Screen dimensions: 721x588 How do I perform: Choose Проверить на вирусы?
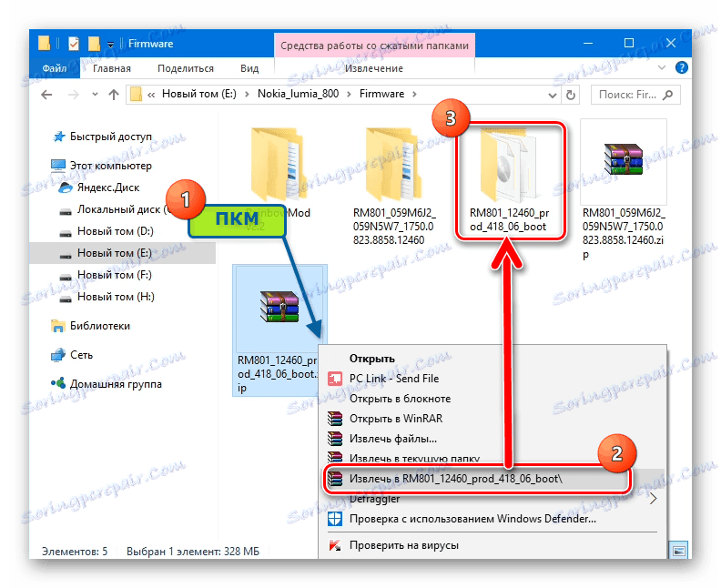[403, 546]
